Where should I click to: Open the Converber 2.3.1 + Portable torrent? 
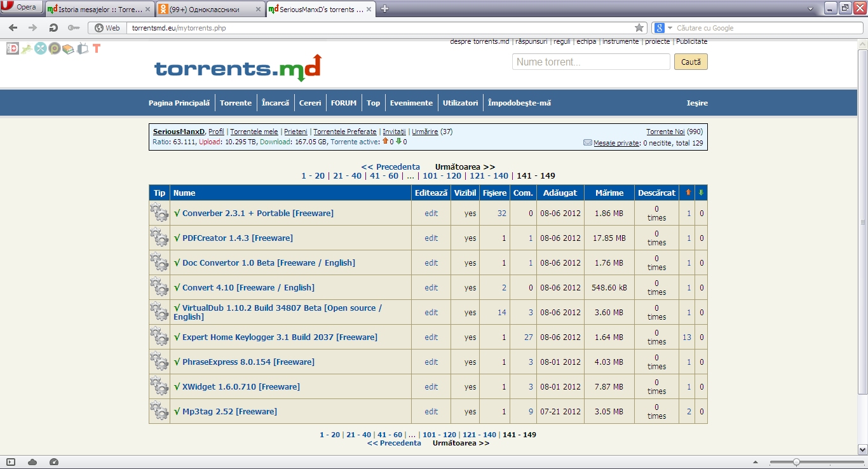click(x=258, y=213)
